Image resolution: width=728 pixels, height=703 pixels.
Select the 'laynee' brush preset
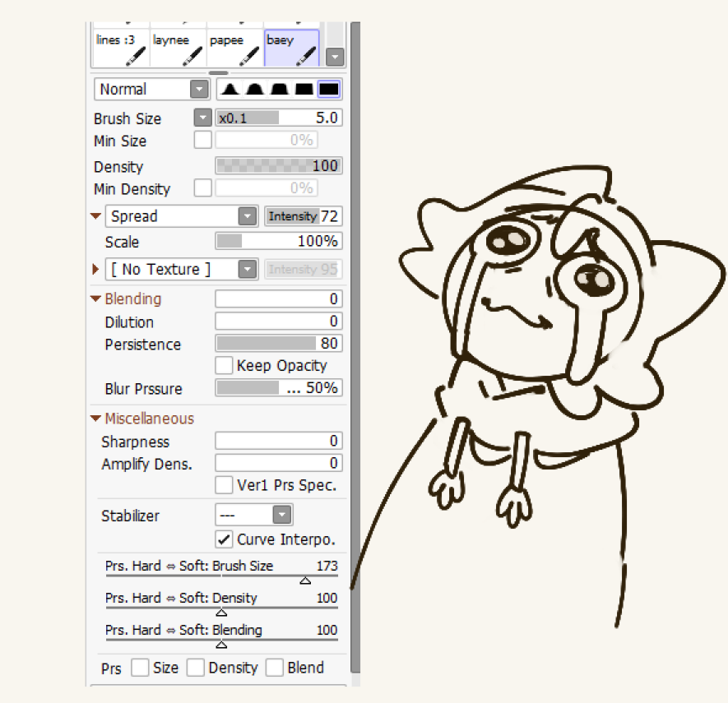click(178, 48)
